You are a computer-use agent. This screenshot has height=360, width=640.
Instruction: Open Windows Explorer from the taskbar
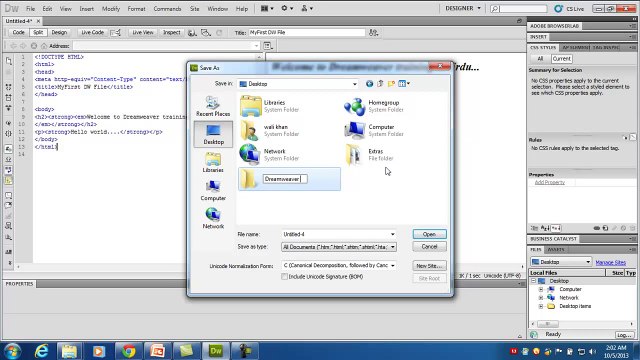pyautogui.click(x=69, y=351)
